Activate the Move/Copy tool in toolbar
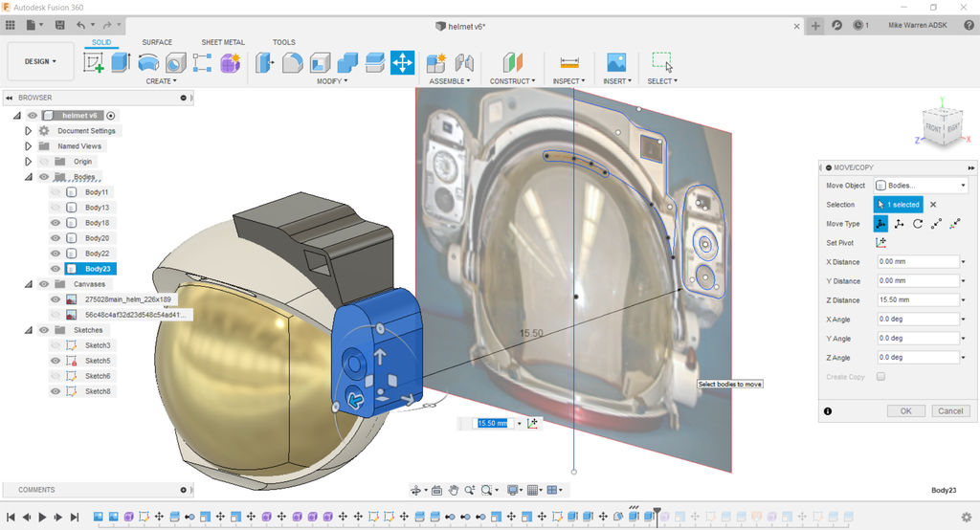This screenshot has height=530, width=980. pos(403,62)
